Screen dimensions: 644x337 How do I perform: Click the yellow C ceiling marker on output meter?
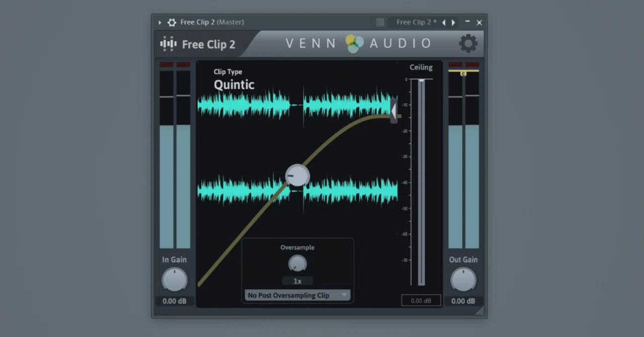point(463,73)
